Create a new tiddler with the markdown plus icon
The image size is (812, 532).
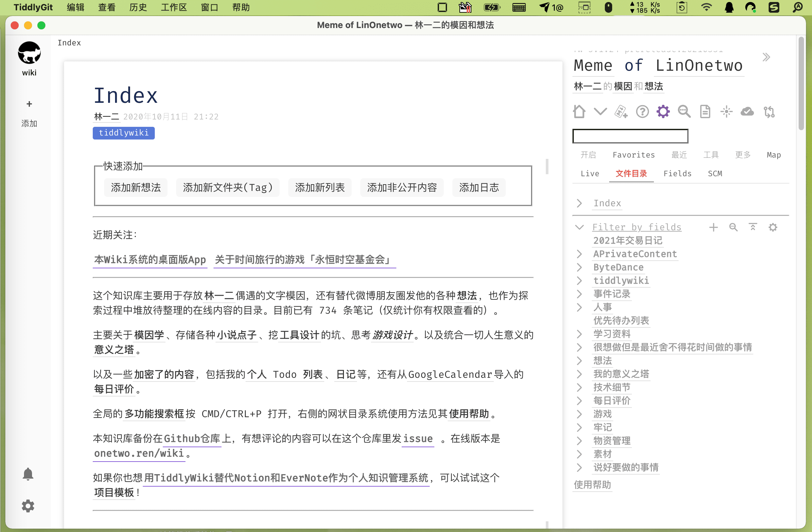tap(621, 111)
